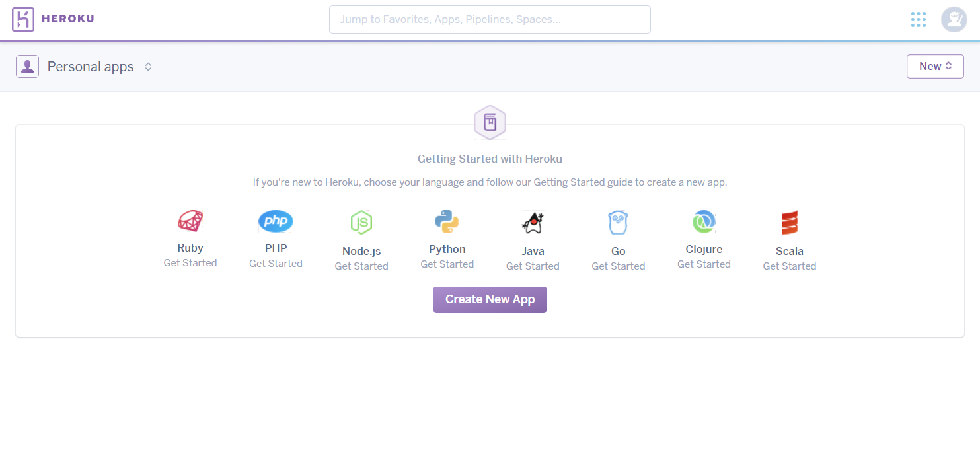The height and width of the screenshot is (450, 980).
Task: Expand the Personal apps switcher
Action: coord(149,67)
